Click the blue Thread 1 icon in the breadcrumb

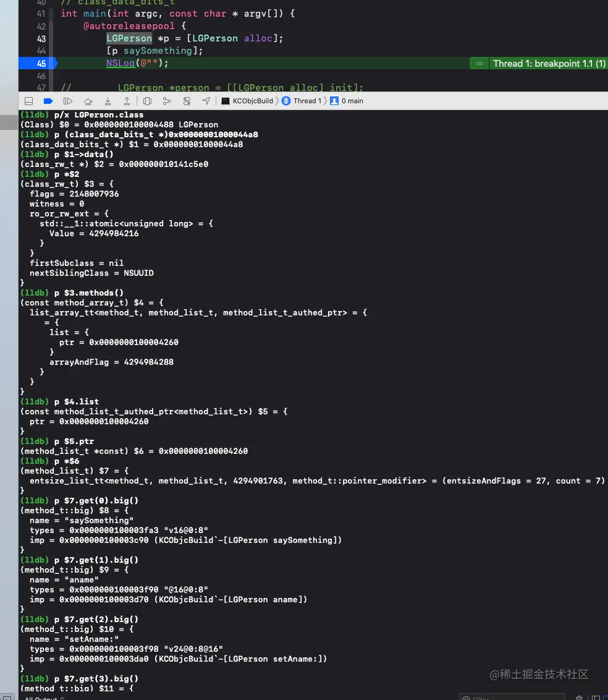[286, 101]
